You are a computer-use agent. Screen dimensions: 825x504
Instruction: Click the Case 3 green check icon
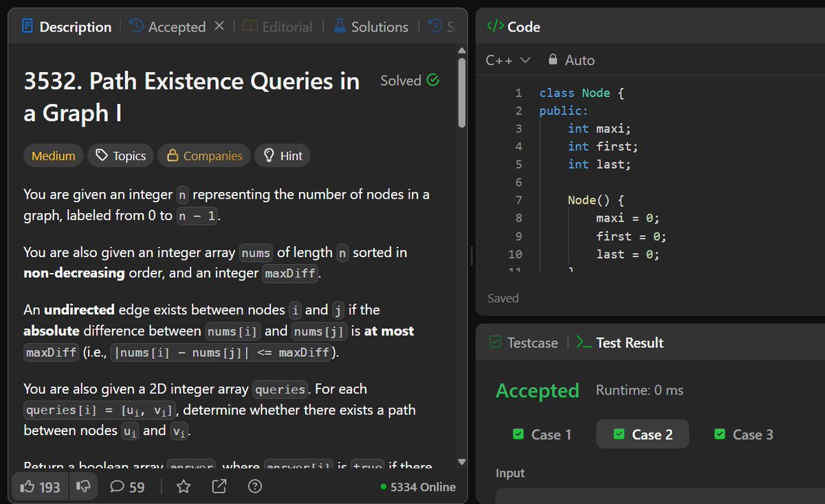pyautogui.click(x=720, y=435)
